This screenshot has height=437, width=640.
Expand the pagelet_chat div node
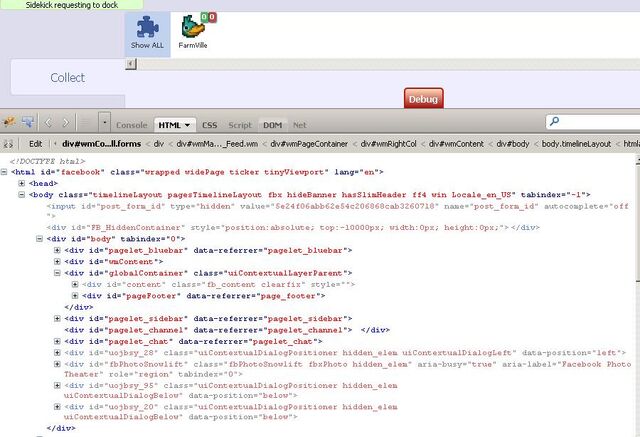coord(57,342)
